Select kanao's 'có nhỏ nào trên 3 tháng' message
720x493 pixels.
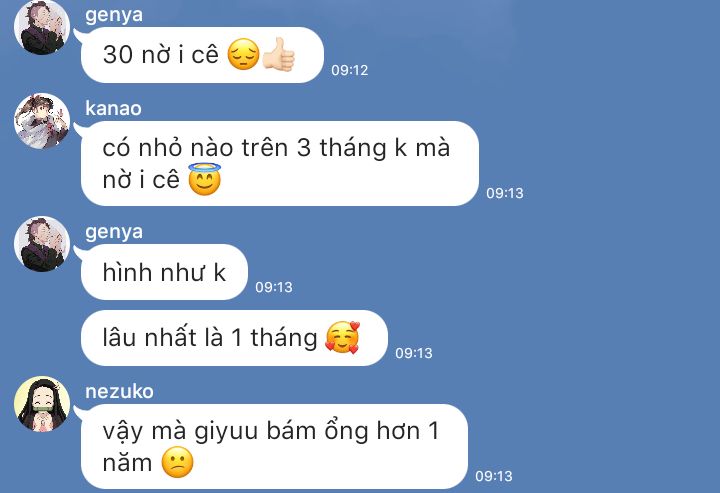point(280,163)
